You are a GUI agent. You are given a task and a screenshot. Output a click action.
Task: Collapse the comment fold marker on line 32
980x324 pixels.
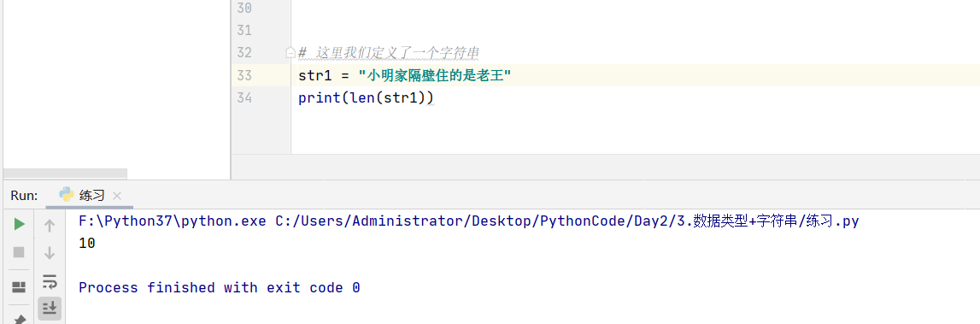pyautogui.click(x=290, y=52)
